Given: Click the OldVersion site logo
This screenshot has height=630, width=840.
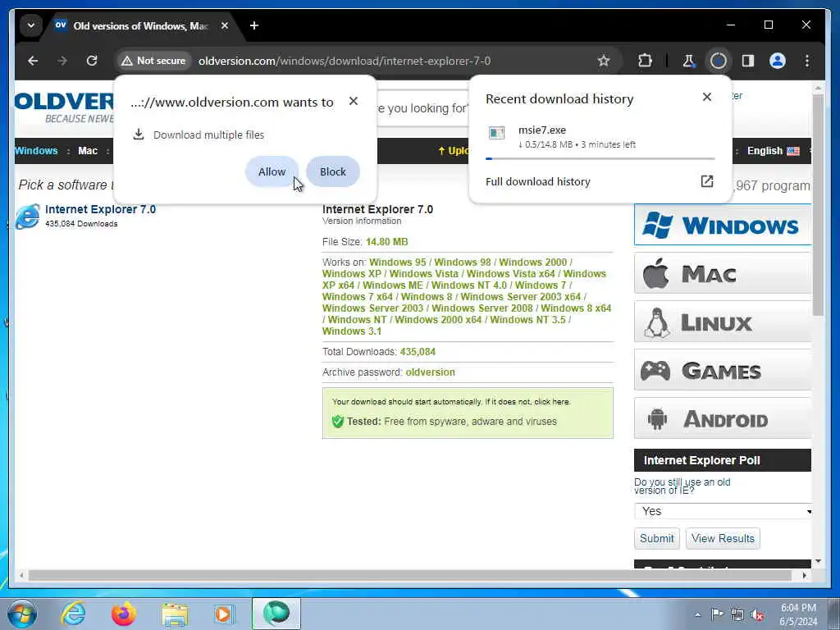Looking at the screenshot, I should pyautogui.click(x=64, y=107).
